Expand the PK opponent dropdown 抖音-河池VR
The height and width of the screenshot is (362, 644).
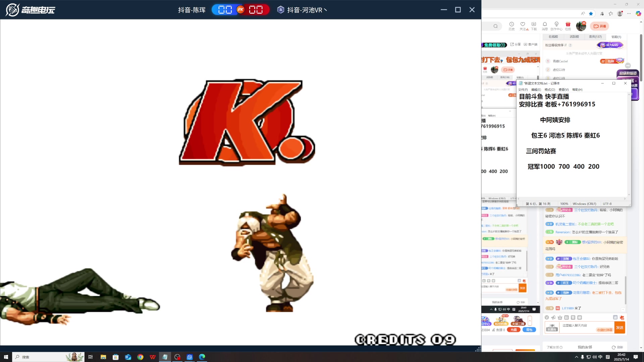302,10
